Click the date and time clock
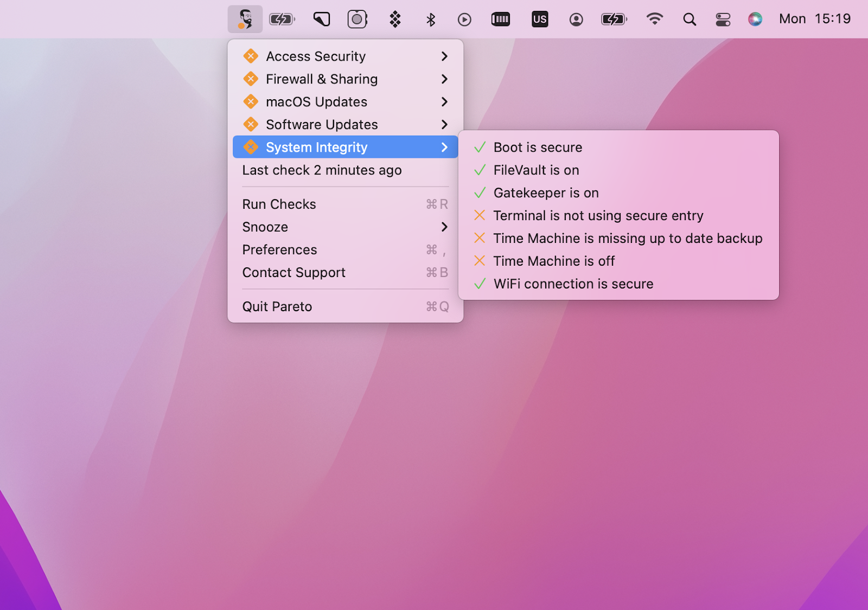Viewport: 868px width, 610px height. tap(814, 19)
